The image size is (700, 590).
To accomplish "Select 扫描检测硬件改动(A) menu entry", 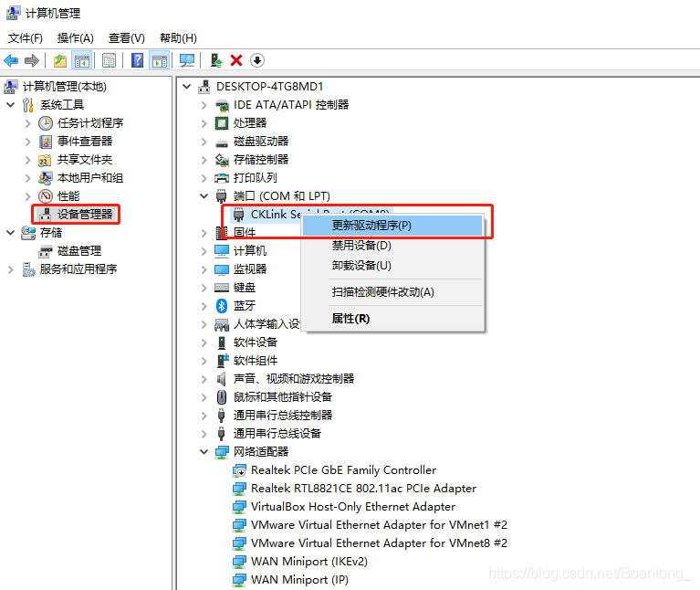I will [392, 292].
